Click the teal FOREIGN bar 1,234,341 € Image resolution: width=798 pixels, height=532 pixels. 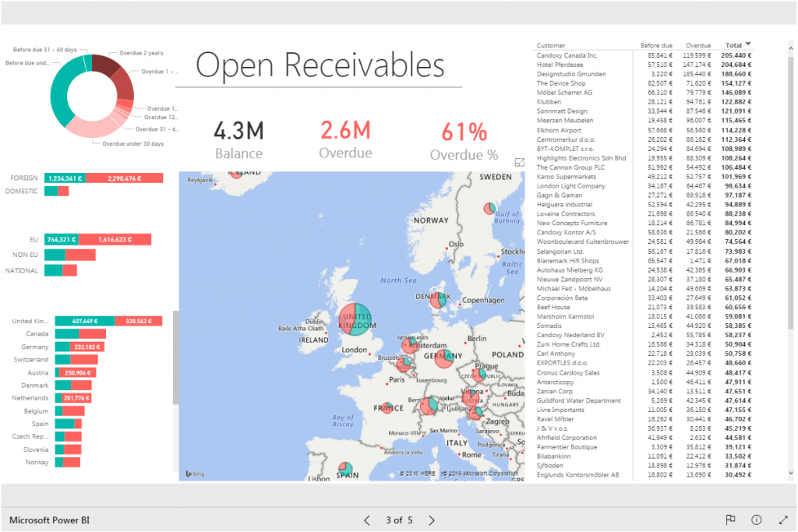click(x=65, y=178)
